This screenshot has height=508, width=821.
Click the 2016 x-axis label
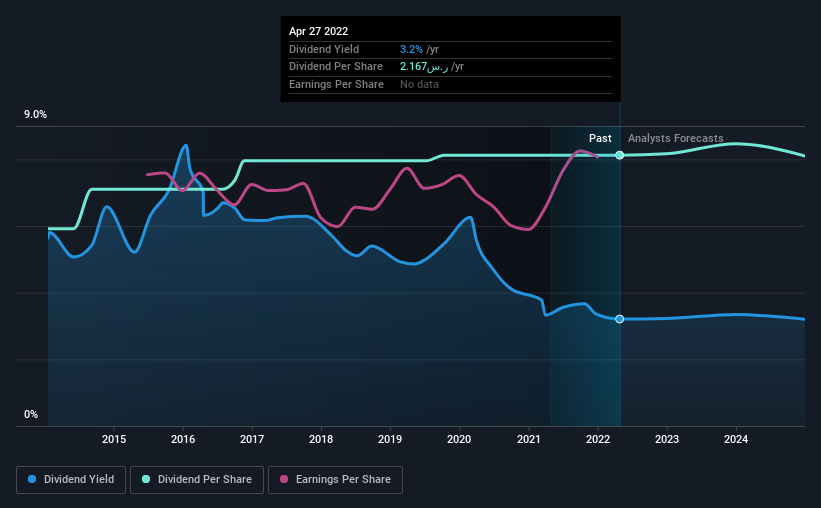pyautogui.click(x=183, y=439)
